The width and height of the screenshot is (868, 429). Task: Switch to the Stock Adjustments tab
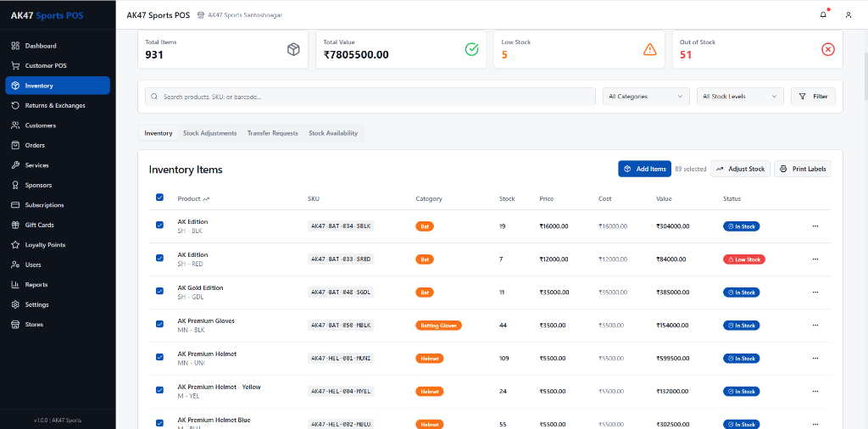209,133
